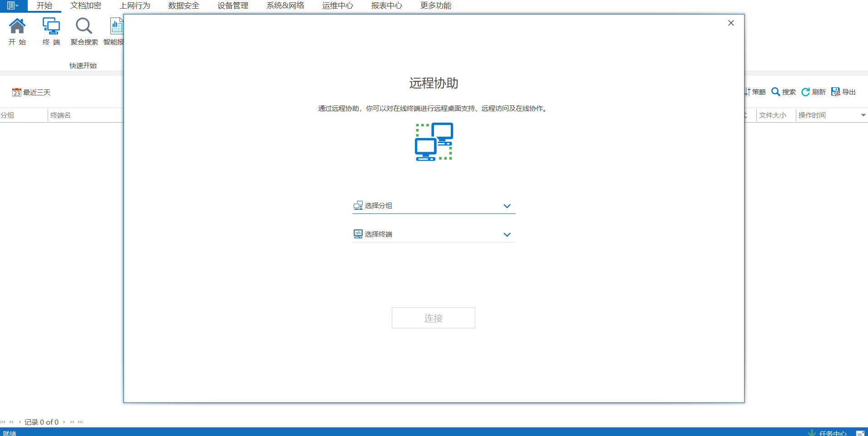Click the 连接 connect button

433,318
